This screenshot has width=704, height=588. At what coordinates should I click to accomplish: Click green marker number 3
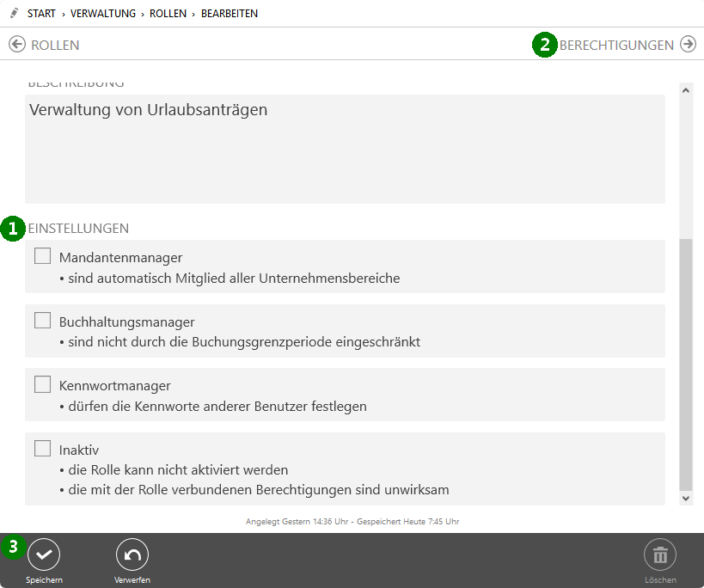[13, 547]
